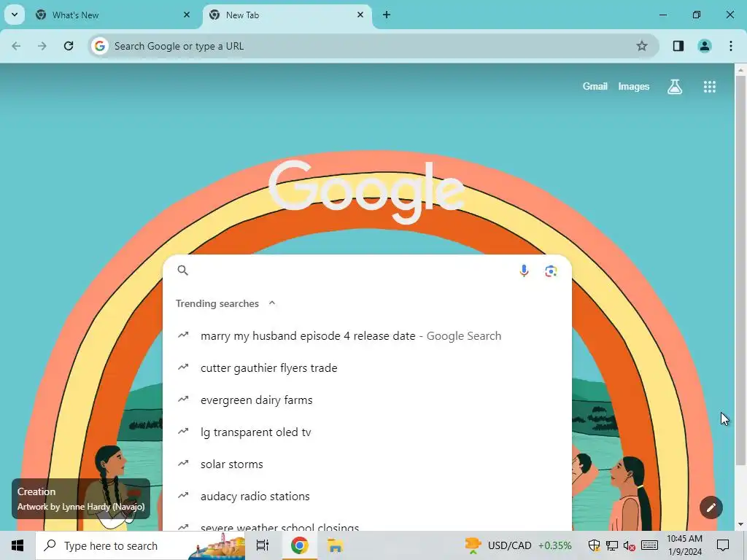Select evergreen dairy farms suggestion

click(x=367, y=400)
